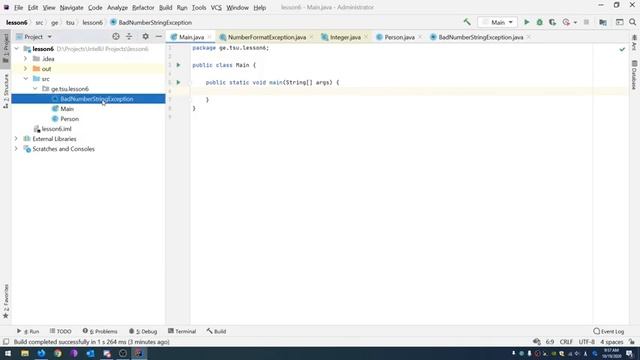This screenshot has width=640, height=360.
Task: Open the TODO tool window
Action: tap(60, 331)
